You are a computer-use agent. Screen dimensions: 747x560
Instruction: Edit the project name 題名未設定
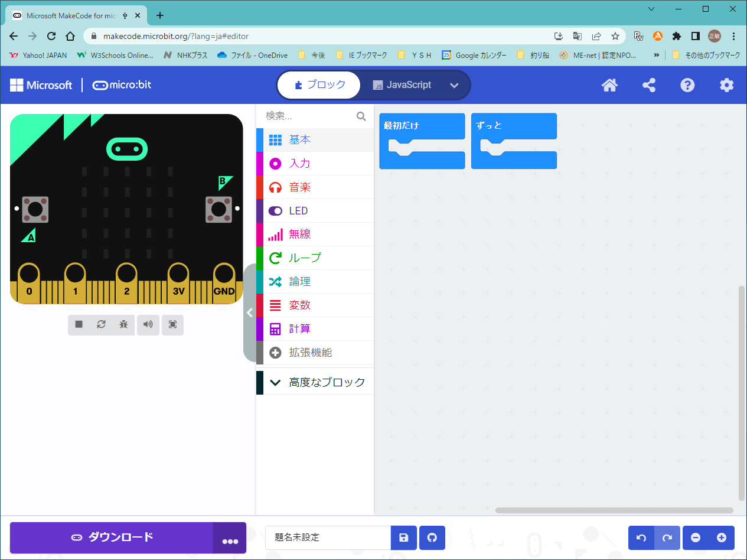(328, 538)
